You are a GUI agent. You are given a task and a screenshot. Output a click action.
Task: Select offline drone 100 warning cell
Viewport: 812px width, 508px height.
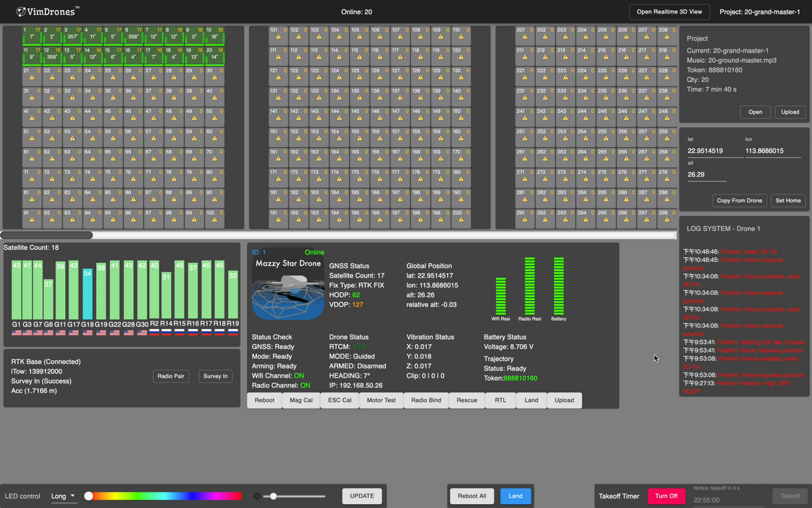[215, 218]
